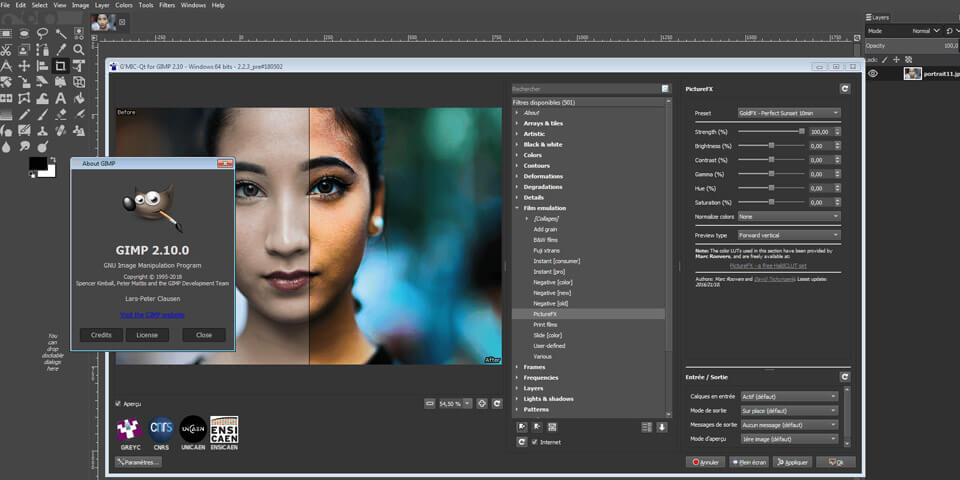The width and height of the screenshot is (960, 480).
Task: Select the Paintbrush tool
Action: (42, 114)
